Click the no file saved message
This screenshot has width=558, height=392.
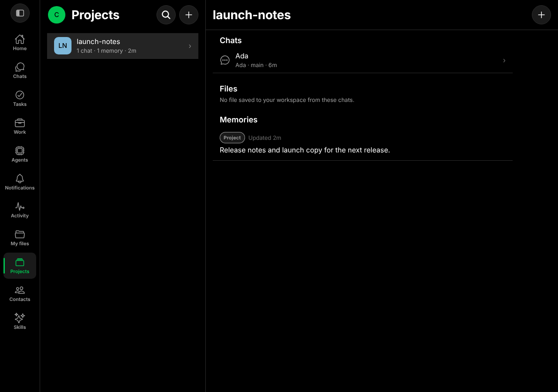click(x=287, y=100)
